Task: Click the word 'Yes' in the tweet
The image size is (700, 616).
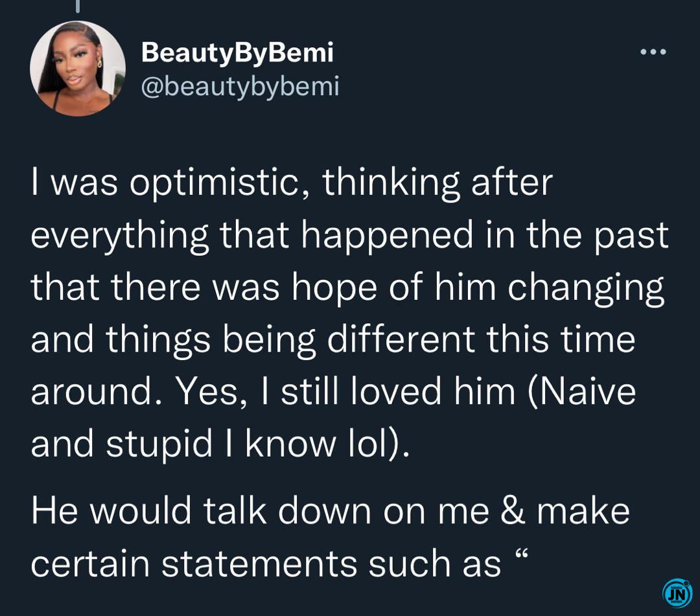Action: coord(207,391)
